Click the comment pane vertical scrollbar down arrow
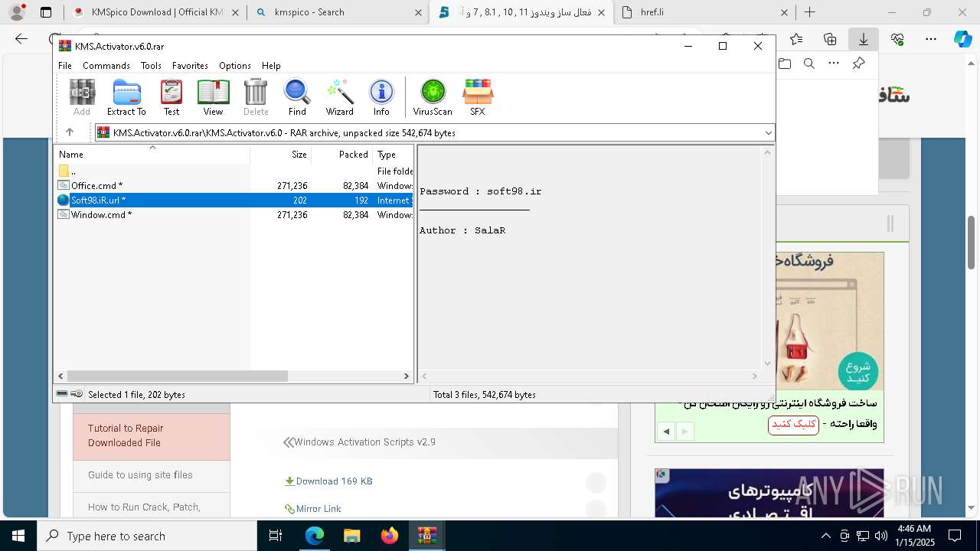Image resolution: width=980 pixels, height=551 pixels. pyautogui.click(x=767, y=364)
